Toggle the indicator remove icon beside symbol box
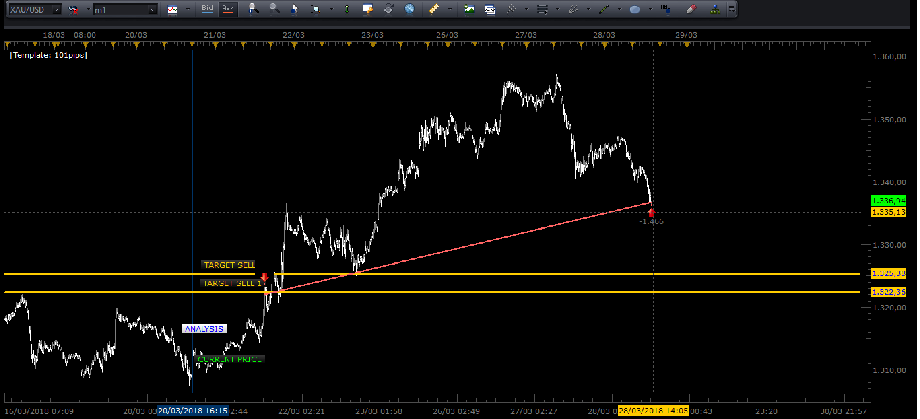 click(73, 9)
